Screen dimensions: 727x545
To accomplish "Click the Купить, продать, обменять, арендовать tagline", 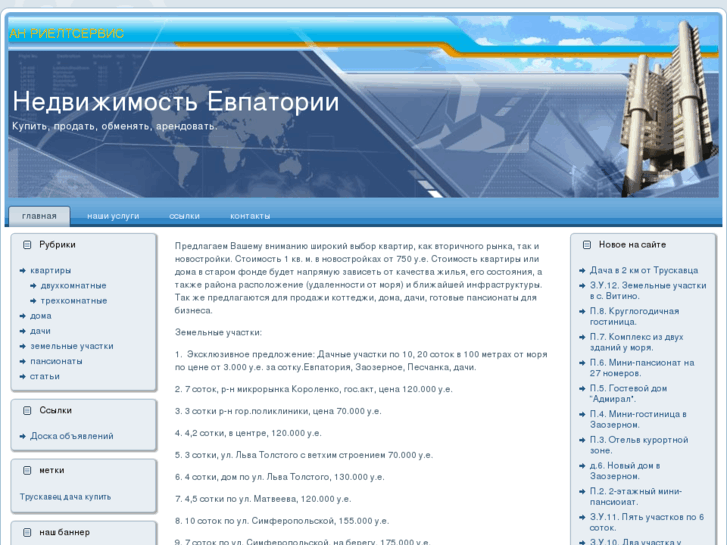I will point(115,126).
